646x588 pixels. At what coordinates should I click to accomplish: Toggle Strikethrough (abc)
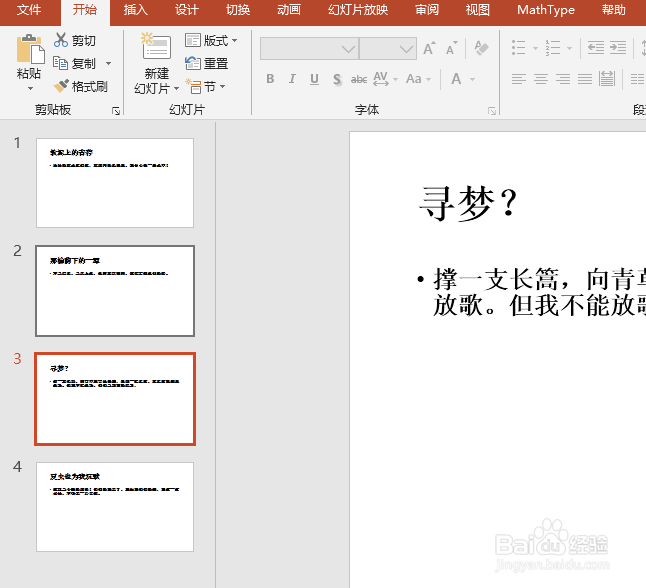(x=359, y=79)
